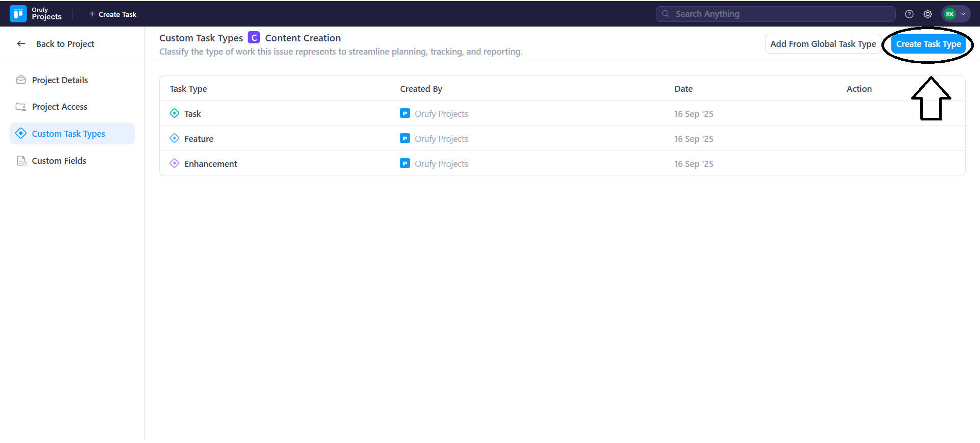Select the Enhancement task type row
980x443 pixels.
coord(210,164)
